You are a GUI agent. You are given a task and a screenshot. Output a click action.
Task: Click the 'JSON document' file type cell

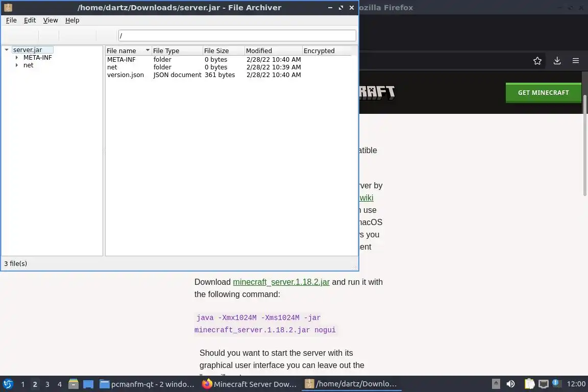click(x=177, y=75)
